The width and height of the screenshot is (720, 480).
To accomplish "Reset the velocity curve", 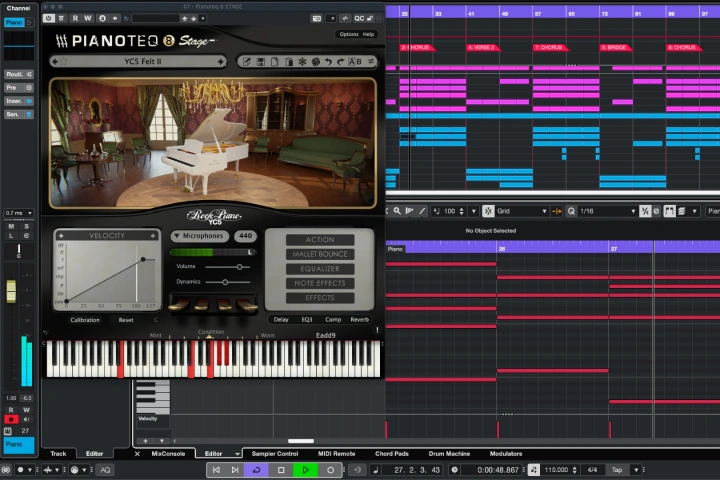I will (126, 320).
